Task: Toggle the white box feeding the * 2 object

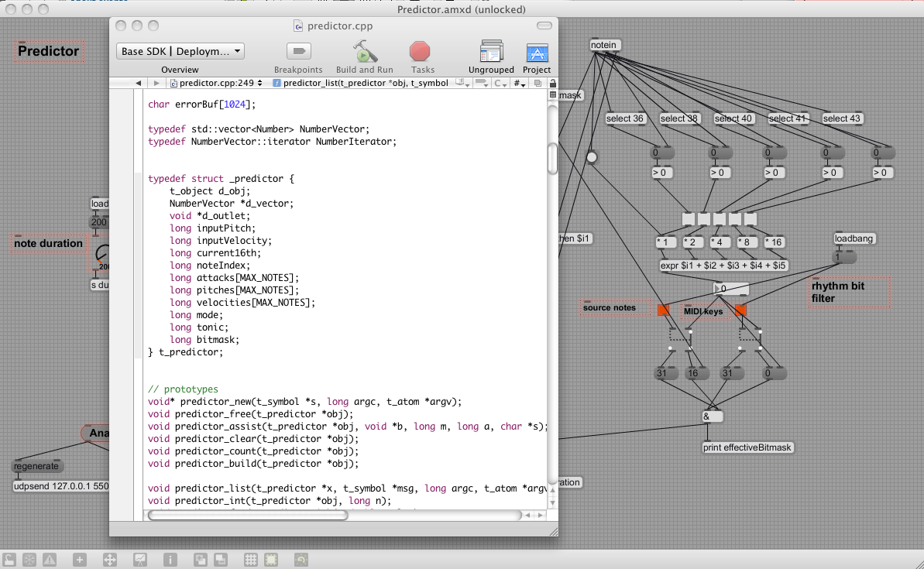Action: [703, 219]
